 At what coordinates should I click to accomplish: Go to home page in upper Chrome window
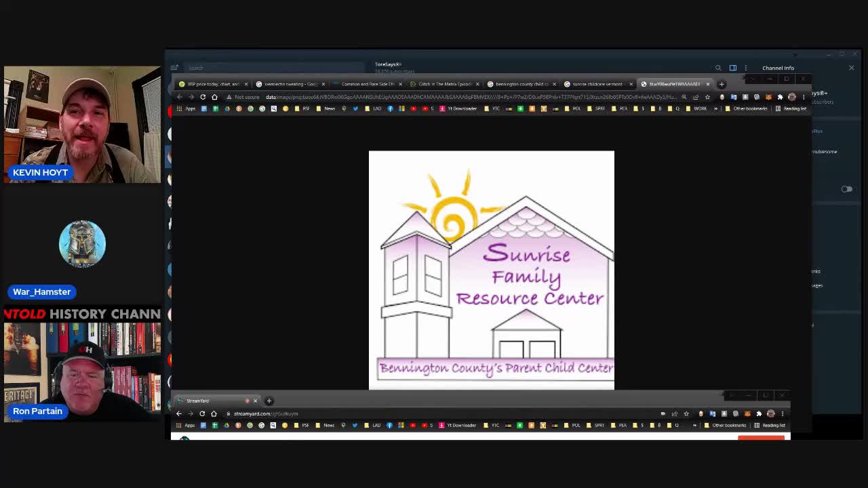pyautogui.click(x=214, y=97)
